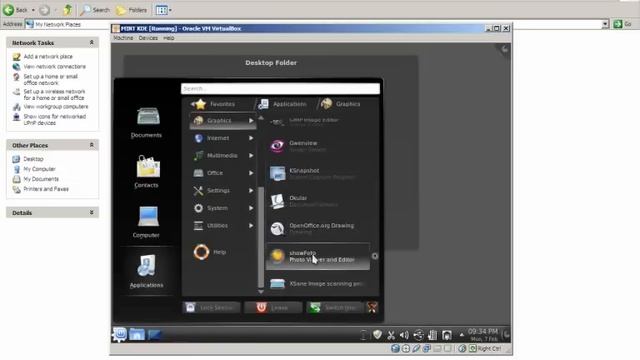Launch OpenOffice.org Drawing
The image size is (640, 360).
click(318, 228)
